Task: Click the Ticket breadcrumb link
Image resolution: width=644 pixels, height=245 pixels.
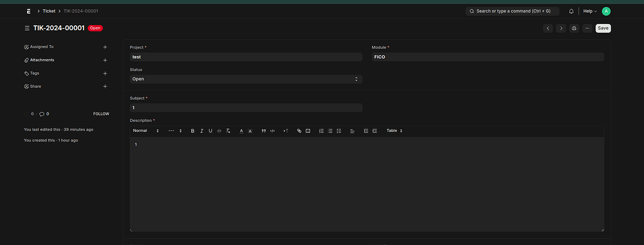Action: pyautogui.click(x=49, y=11)
